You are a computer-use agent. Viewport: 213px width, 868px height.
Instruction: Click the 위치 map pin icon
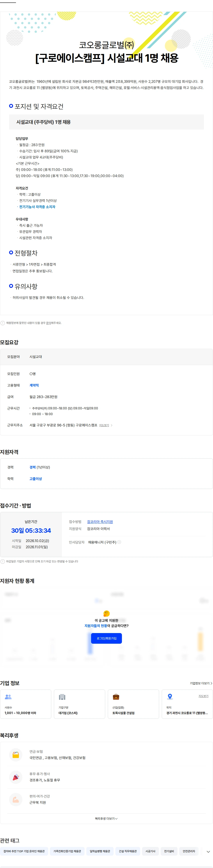(x=170, y=696)
